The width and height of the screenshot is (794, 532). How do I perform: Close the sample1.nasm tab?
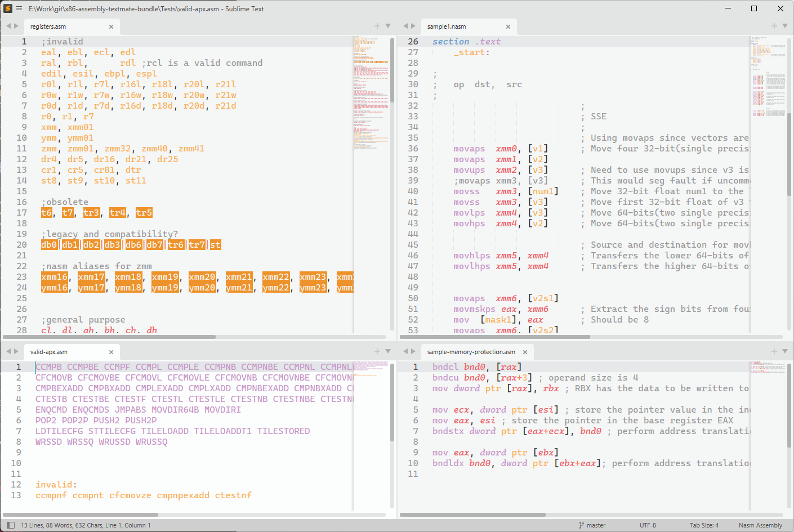pos(508,26)
